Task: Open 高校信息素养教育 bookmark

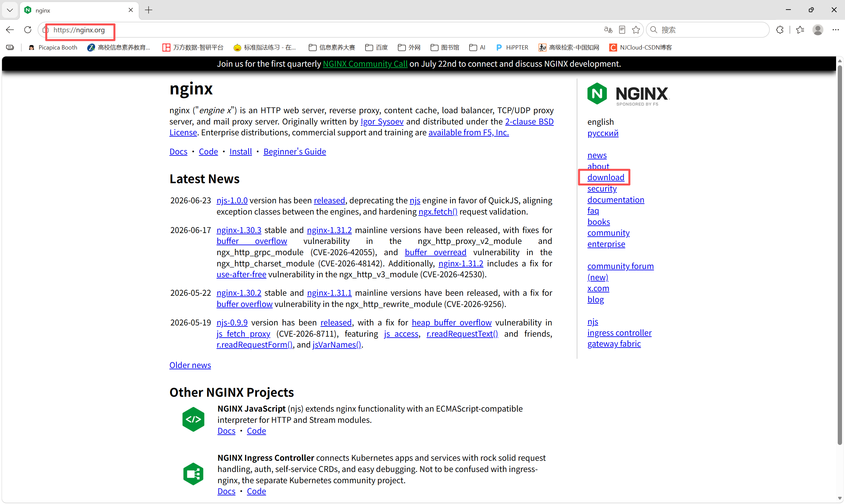Action: (x=119, y=48)
